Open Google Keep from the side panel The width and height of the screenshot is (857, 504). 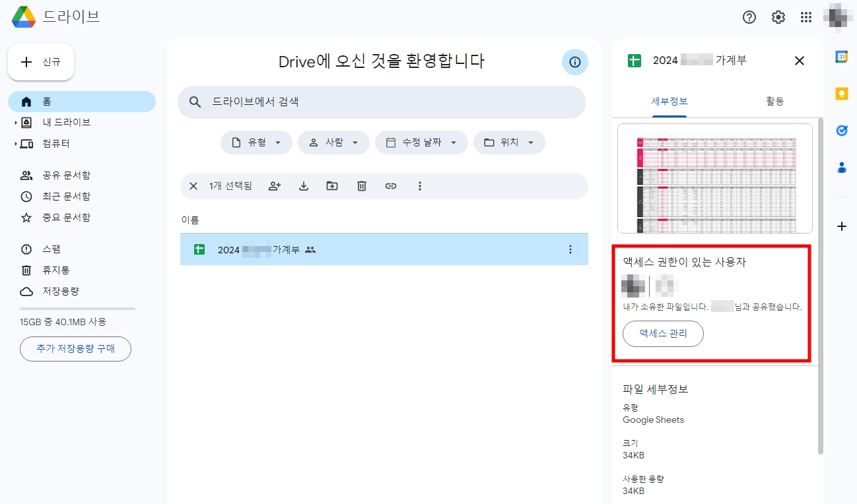pos(841,94)
